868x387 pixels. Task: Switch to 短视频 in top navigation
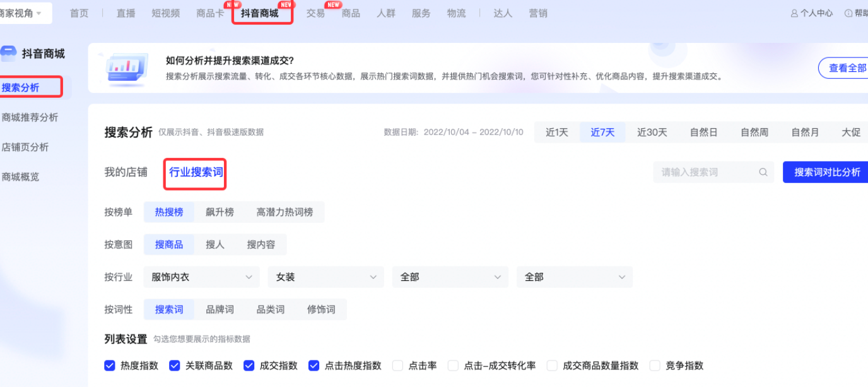click(166, 13)
